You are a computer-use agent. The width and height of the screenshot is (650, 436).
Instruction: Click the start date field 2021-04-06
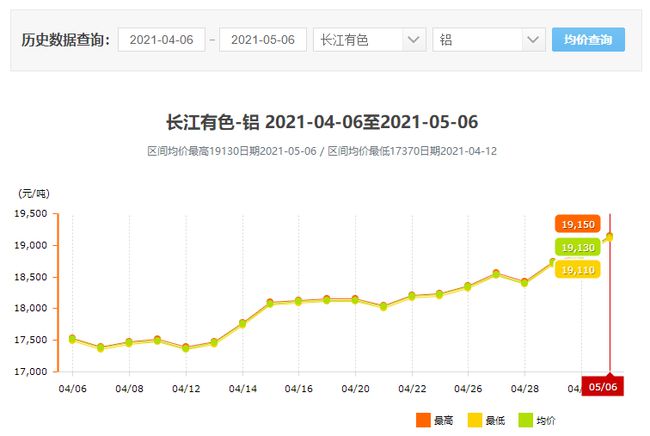click(x=161, y=40)
